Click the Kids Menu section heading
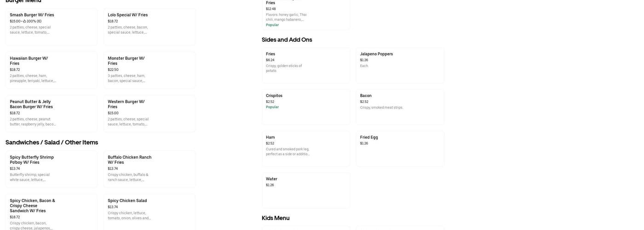Viewport: 644px width, 230px height. coord(276,218)
